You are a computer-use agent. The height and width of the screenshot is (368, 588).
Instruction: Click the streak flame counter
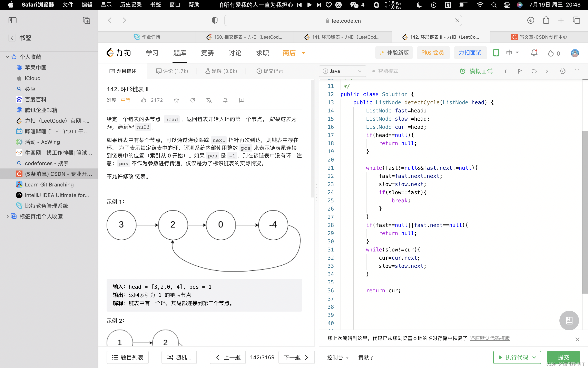[x=554, y=53]
